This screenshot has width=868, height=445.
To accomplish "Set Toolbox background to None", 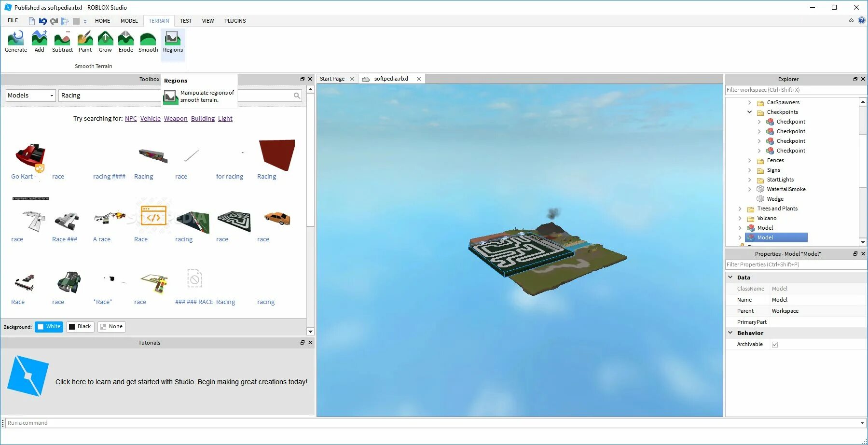I will (111, 327).
